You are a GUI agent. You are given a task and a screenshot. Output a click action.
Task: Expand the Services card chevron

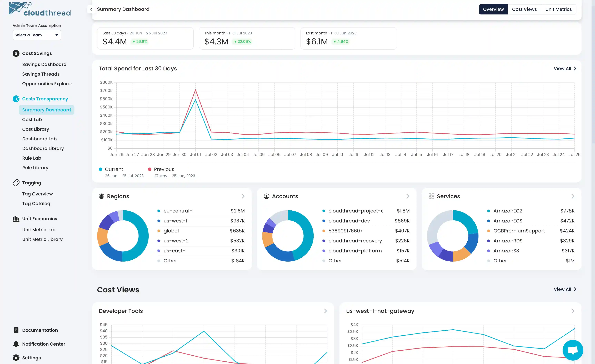(573, 196)
